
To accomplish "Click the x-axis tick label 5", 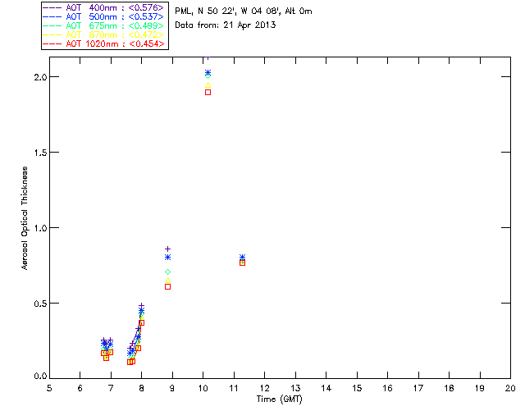I will (49, 388).
